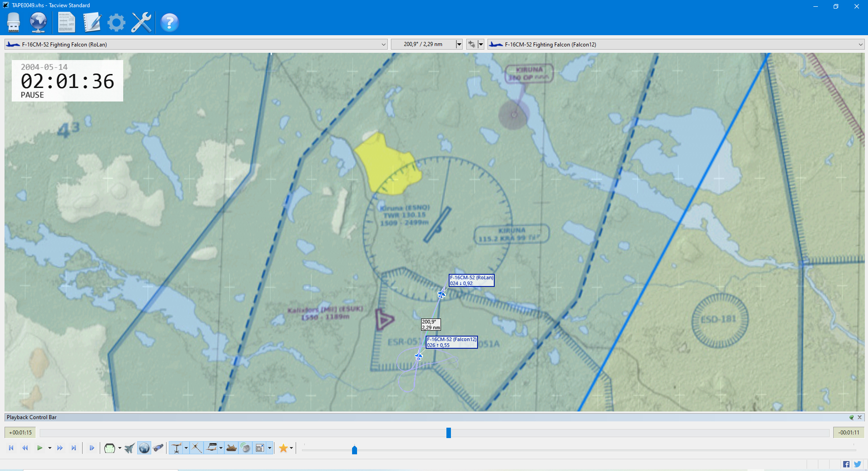Click the gold star bookmark icon
Image resolution: width=868 pixels, height=471 pixels.
(283, 448)
